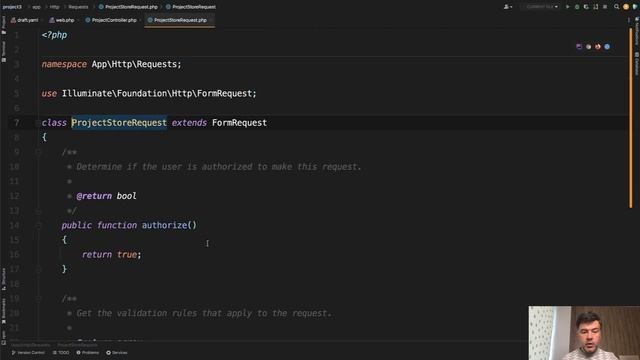The width and height of the screenshot is (640, 360).
Task: Open PhpStorm built-in preview icon
Action: pos(579,47)
